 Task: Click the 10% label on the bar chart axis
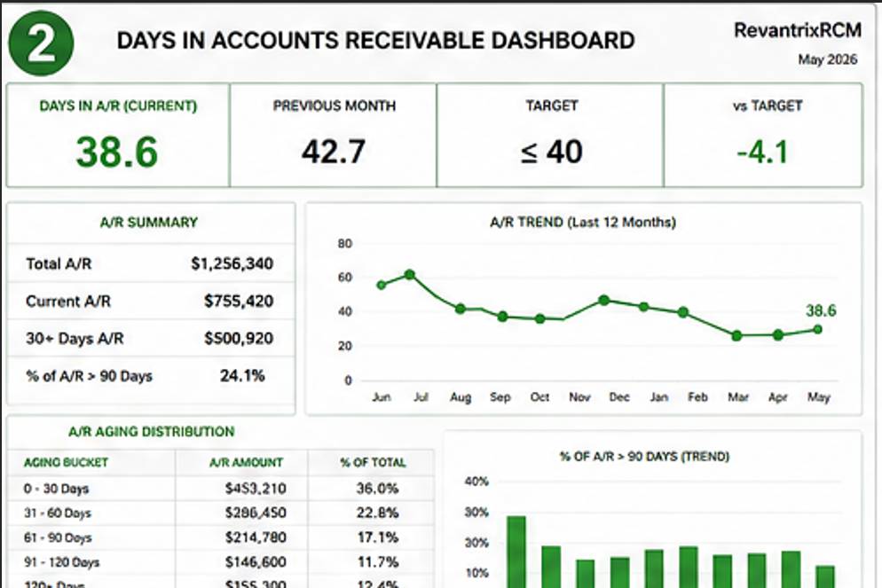click(476, 574)
